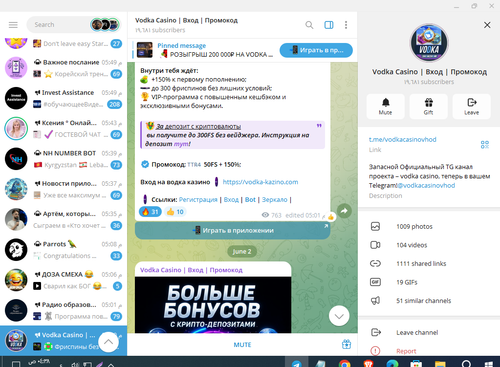
Task: Open stories avatars beside search
Action: (105, 25)
